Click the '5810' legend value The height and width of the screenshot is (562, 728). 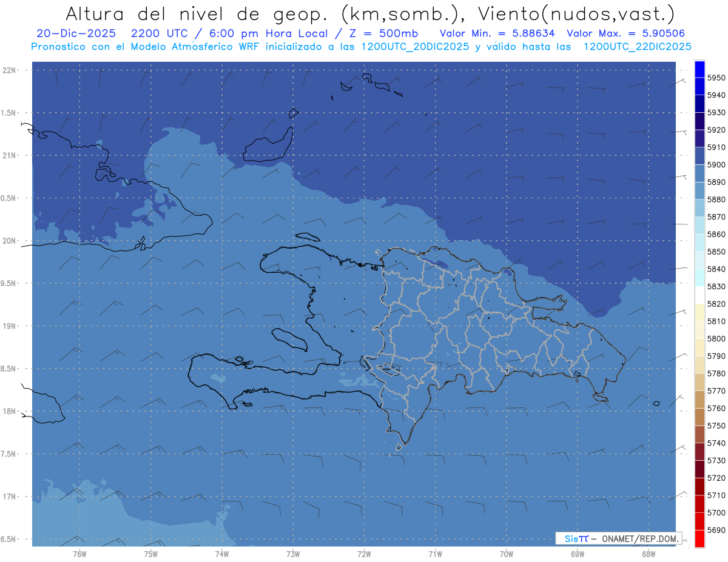tap(716, 321)
